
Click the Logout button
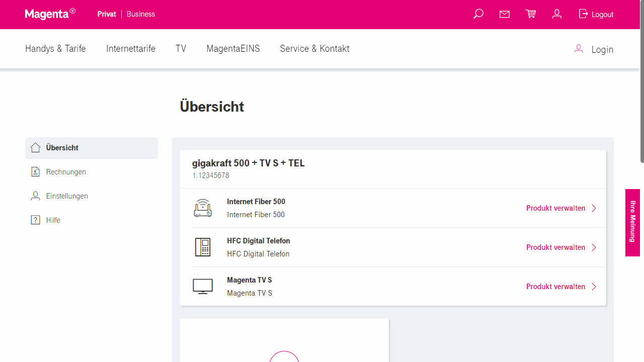click(x=596, y=14)
